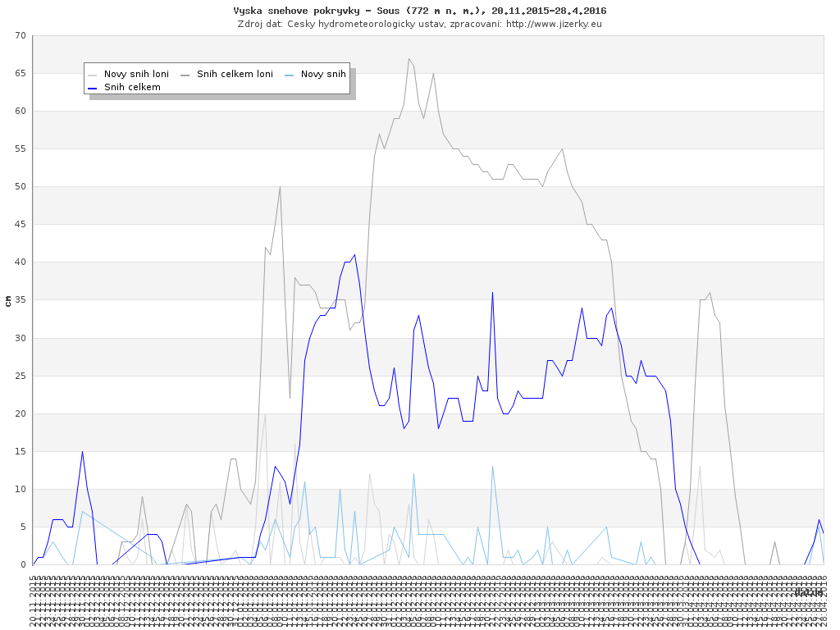Click the first dark-blue peak at 15 cm

[82, 451]
